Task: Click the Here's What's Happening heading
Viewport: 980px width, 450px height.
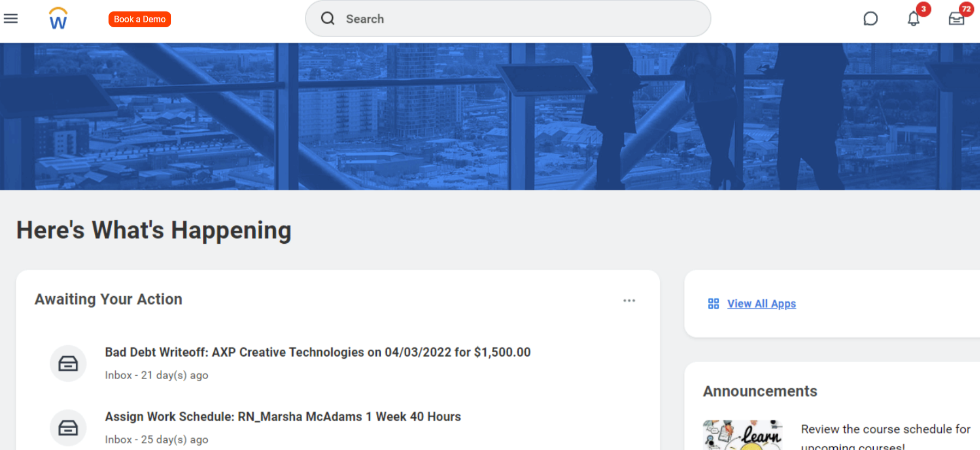Action: (x=154, y=230)
